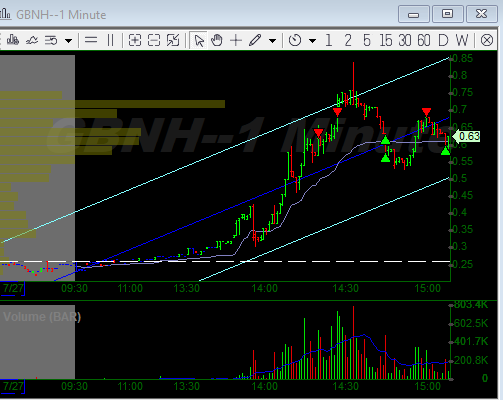Screen dimensions: 503x400
Task: Switch chart to 5 minute interval
Action: [367, 40]
